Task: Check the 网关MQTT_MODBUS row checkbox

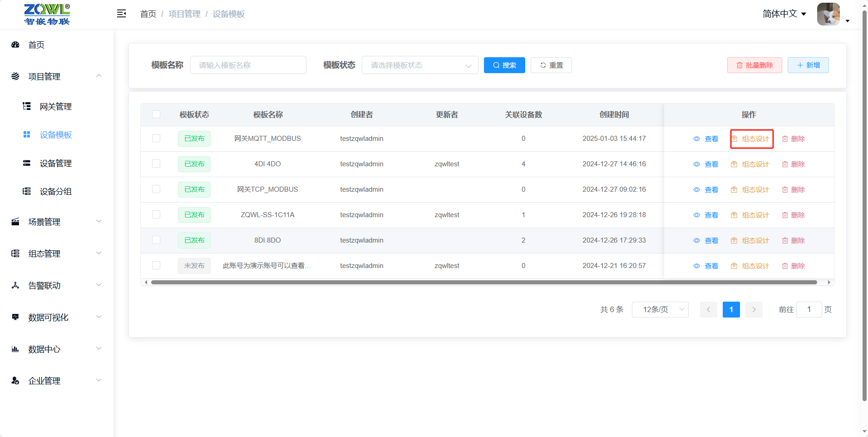Action: (156, 138)
